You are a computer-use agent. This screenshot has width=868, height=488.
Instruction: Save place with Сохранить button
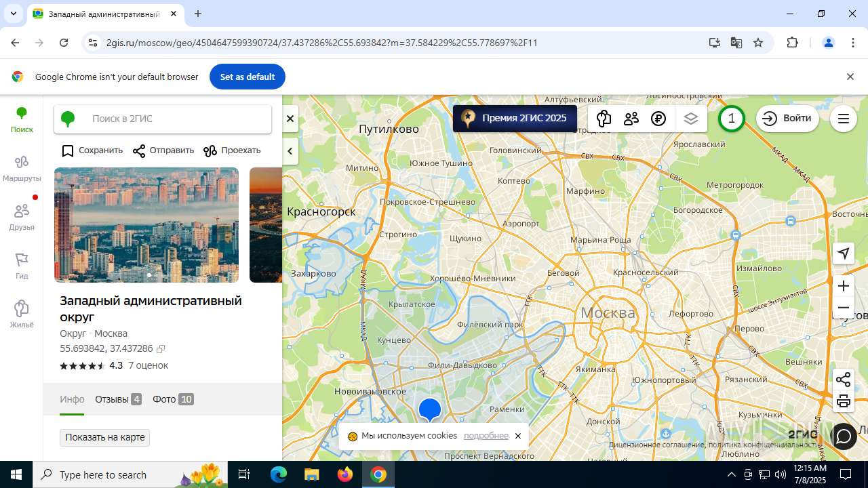pyautogui.click(x=92, y=150)
